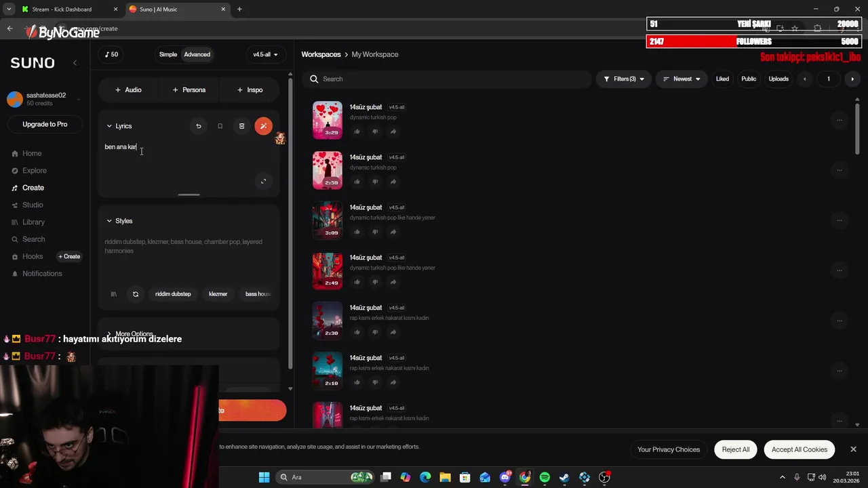The width and height of the screenshot is (868, 488).
Task: Open Discord from the taskbar
Action: [505, 477]
